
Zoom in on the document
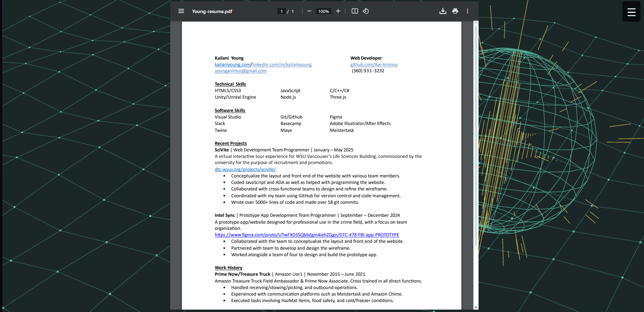click(338, 11)
